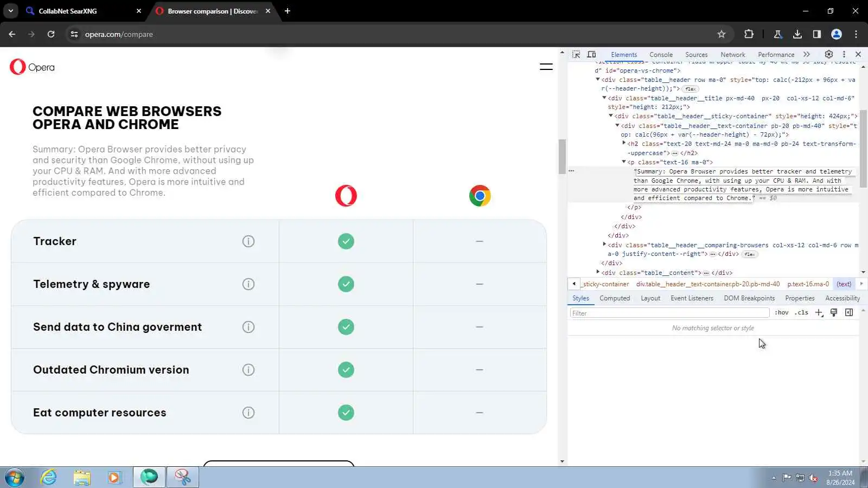Open the hamburger menu on Opera page
Screen dimensions: 868x488
click(x=546, y=67)
